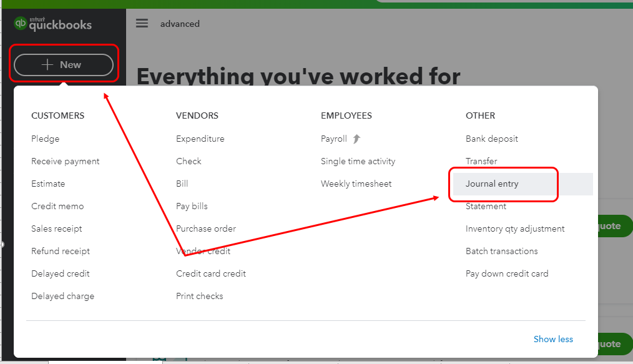This screenshot has height=364, width=633.
Task: Collapse the menu with Show less
Action: (x=553, y=339)
